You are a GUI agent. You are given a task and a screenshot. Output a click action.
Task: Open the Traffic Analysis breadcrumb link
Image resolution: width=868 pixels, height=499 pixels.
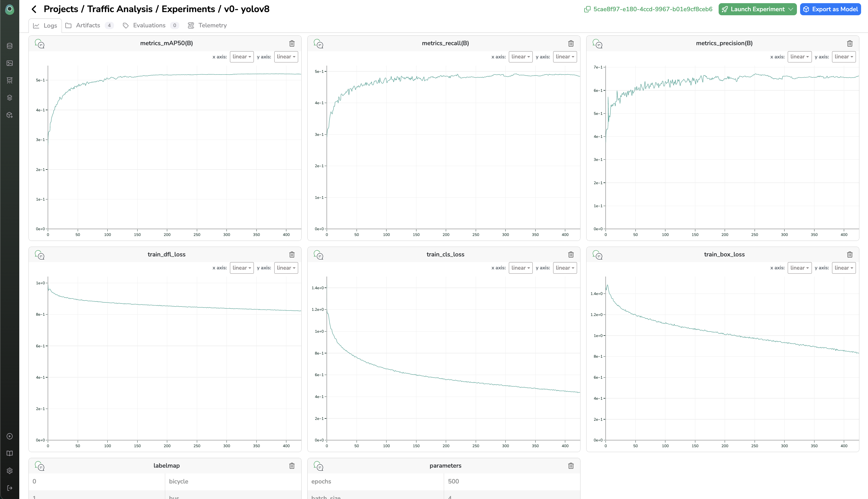(120, 9)
